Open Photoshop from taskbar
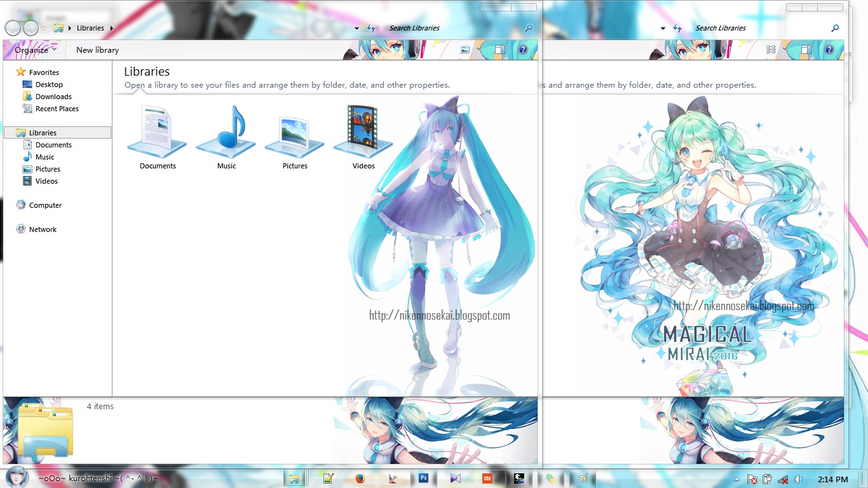The image size is (868, 488). pos(424,478)
